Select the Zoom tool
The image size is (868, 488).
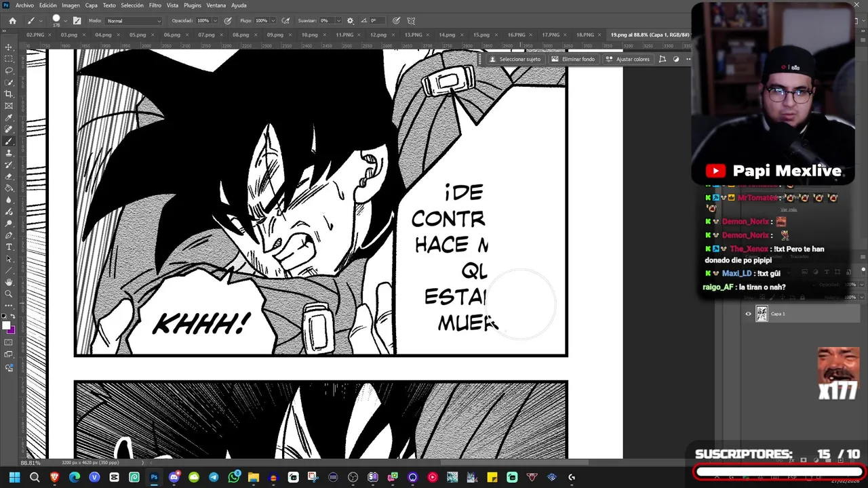click(9, 293)
